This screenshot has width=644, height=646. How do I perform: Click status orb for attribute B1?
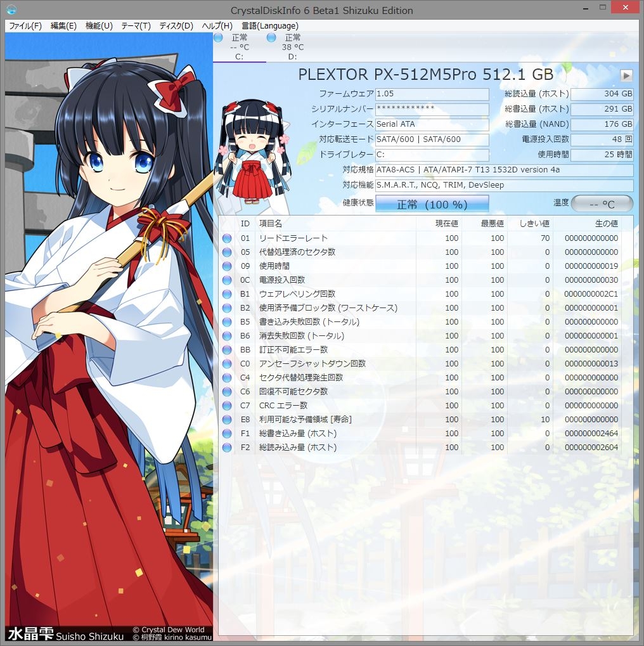(x=227, y=294)
